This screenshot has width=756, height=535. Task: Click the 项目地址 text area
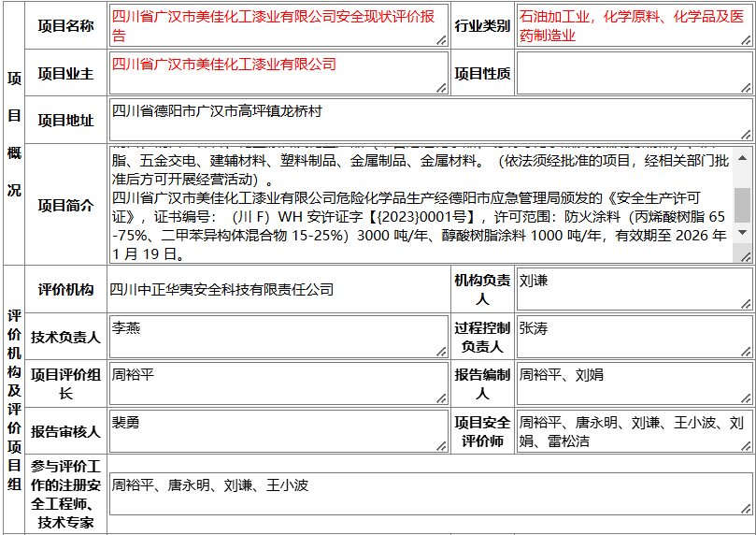point(431,120)
